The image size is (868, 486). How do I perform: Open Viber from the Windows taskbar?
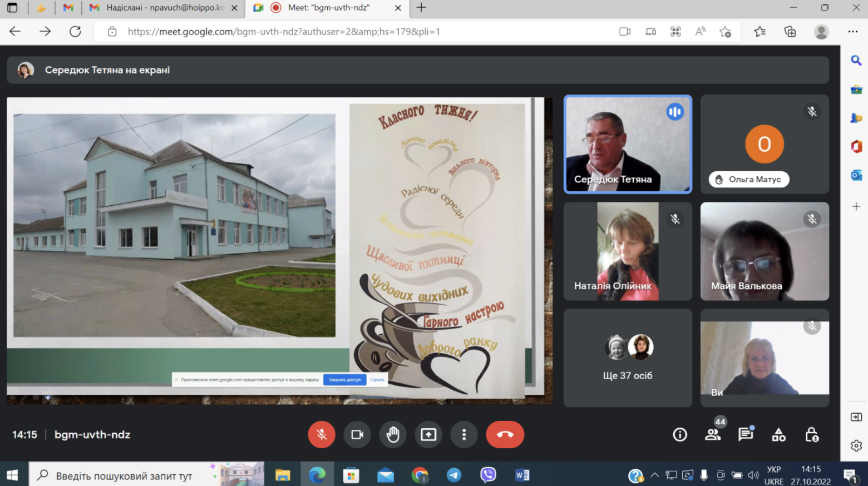click(488, 475)
